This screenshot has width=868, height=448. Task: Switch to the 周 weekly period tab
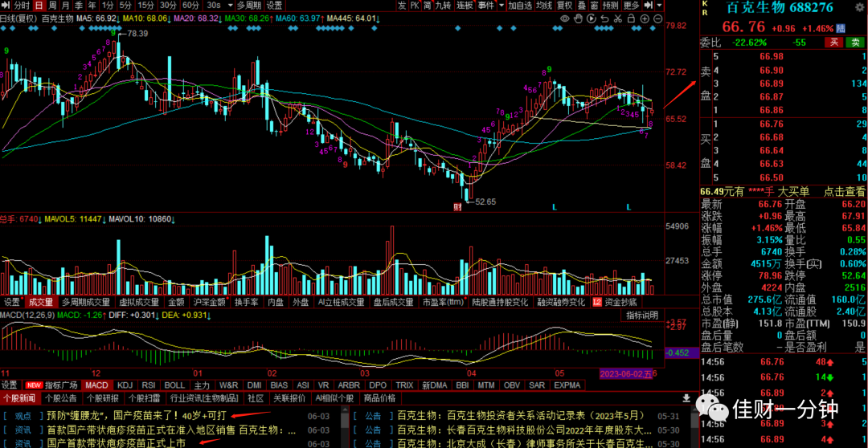coord(52,6)
